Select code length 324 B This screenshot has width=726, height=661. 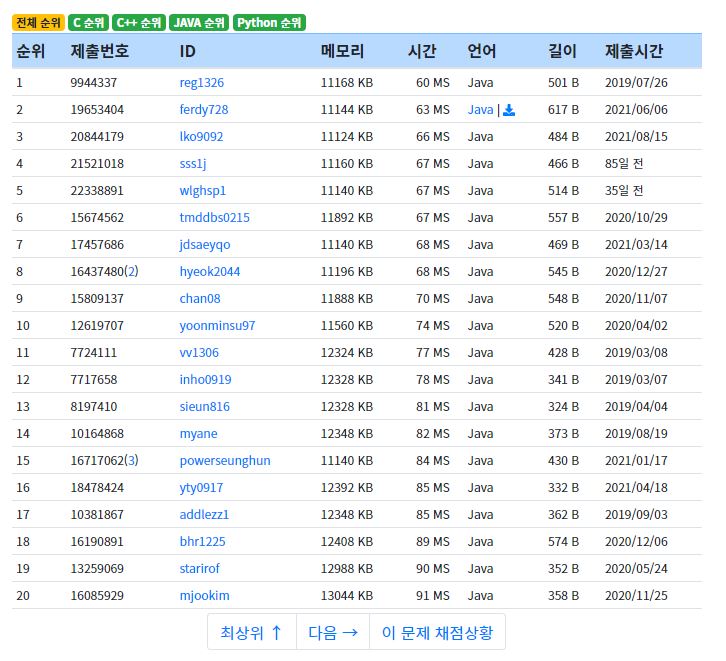click(563, 407)
